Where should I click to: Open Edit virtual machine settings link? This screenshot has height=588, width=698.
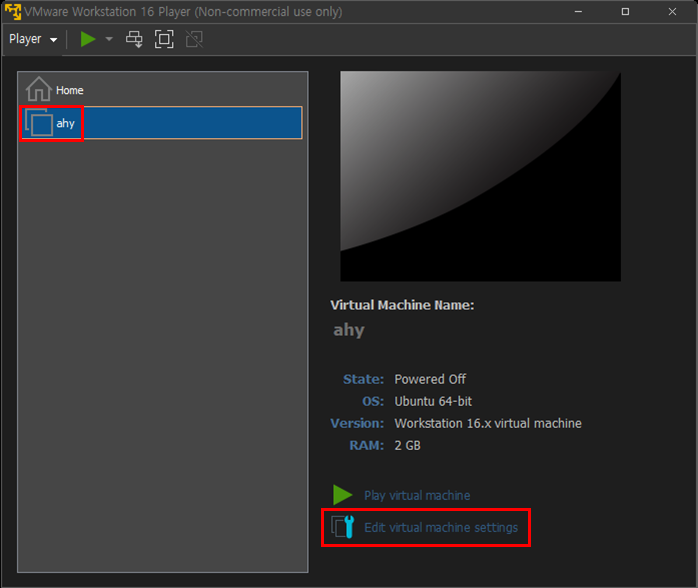pos(441,527)
